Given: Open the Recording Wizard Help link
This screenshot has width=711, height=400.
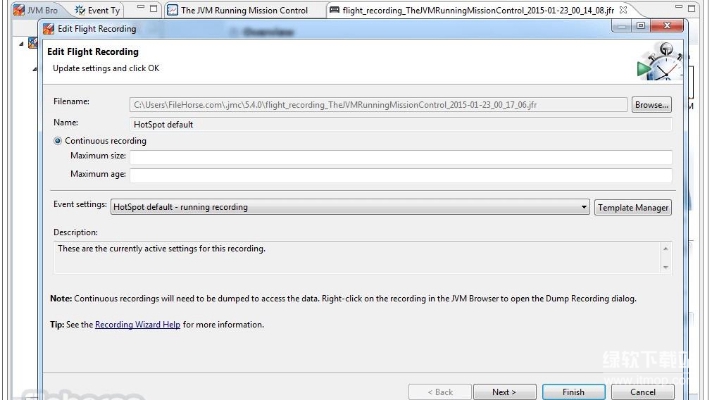Looking at the screenshot, I should tap(138, 324).
